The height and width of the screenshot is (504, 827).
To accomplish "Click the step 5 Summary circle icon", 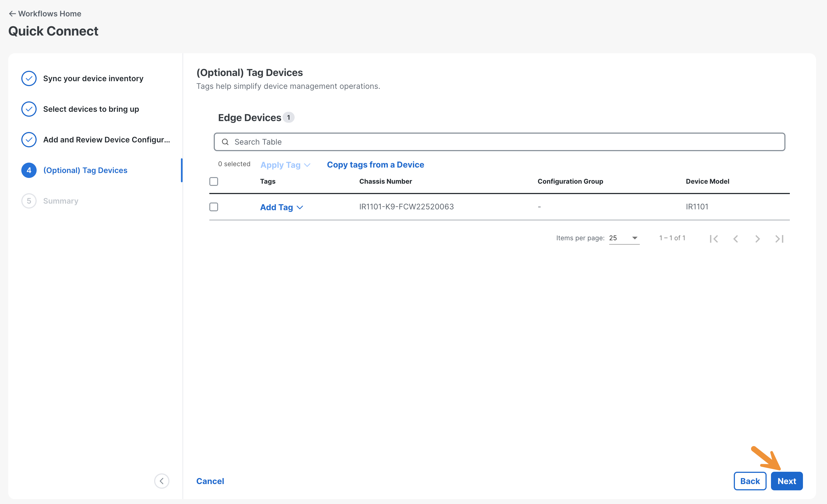I will [x=29, y=201].
